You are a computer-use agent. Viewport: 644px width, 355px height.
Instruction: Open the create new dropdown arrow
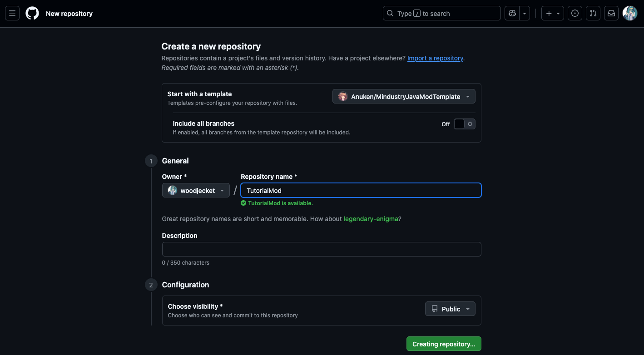coord(558,13)
